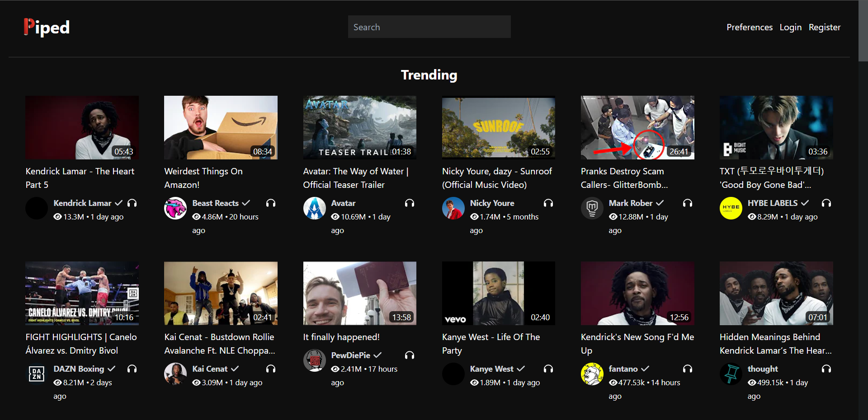This screenshot has width=868, height=420.
Task: Open Kanye West's dark channel avatar
Action: pyautogui.click(x=453, y=374)
